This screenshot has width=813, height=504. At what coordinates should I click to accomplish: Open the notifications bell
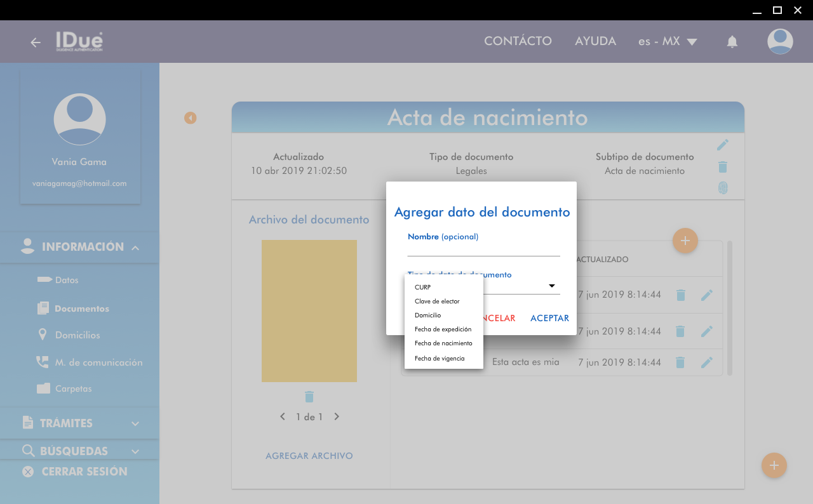pyautogui.click(x=732, y=42)
